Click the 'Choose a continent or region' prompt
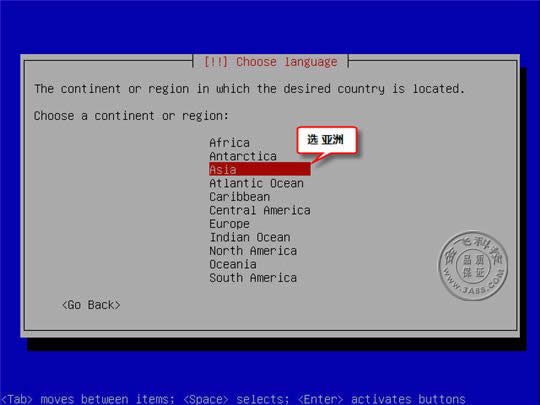540x405 pixels. pos(131,116)
